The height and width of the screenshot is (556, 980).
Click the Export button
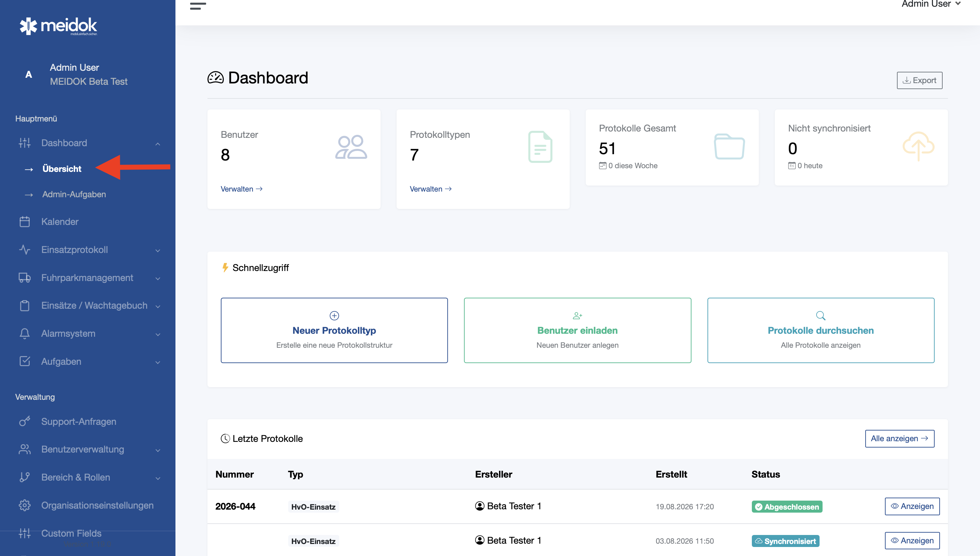[919, 80]
